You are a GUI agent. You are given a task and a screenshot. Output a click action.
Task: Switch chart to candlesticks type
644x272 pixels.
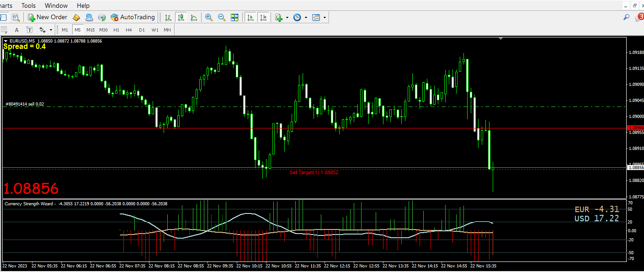[x=181, y=17]
